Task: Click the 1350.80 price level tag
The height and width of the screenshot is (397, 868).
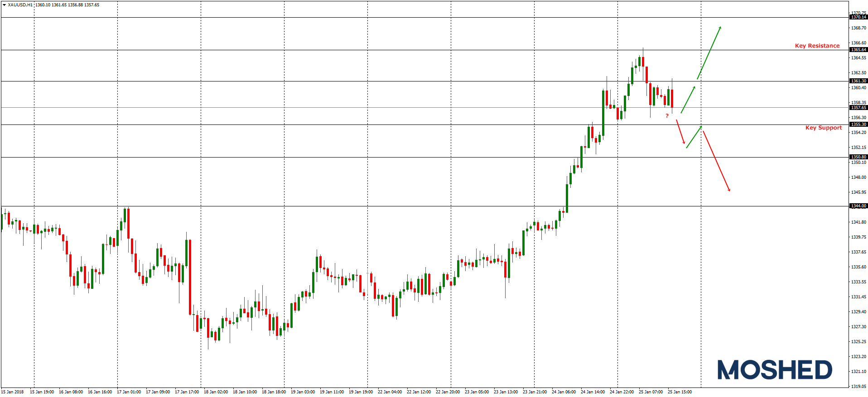Action: 858,157
